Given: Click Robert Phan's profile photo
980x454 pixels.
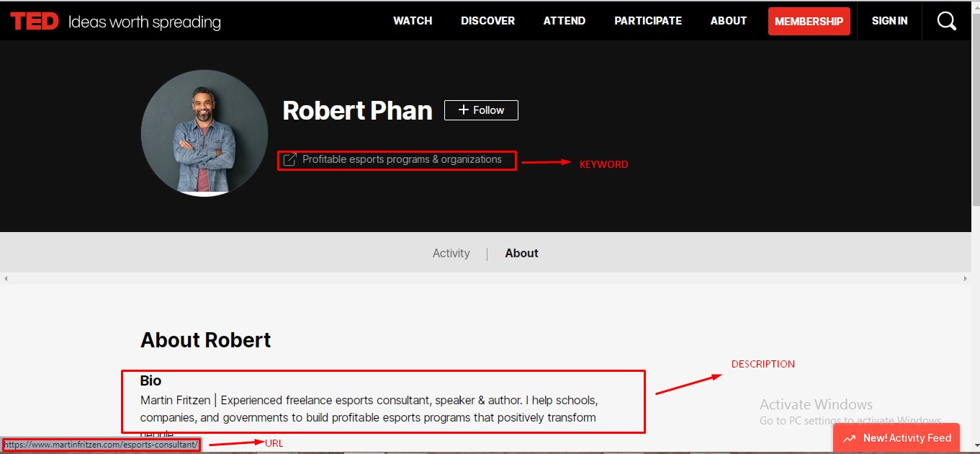Looking at the screenshot, I should point(204,133).
